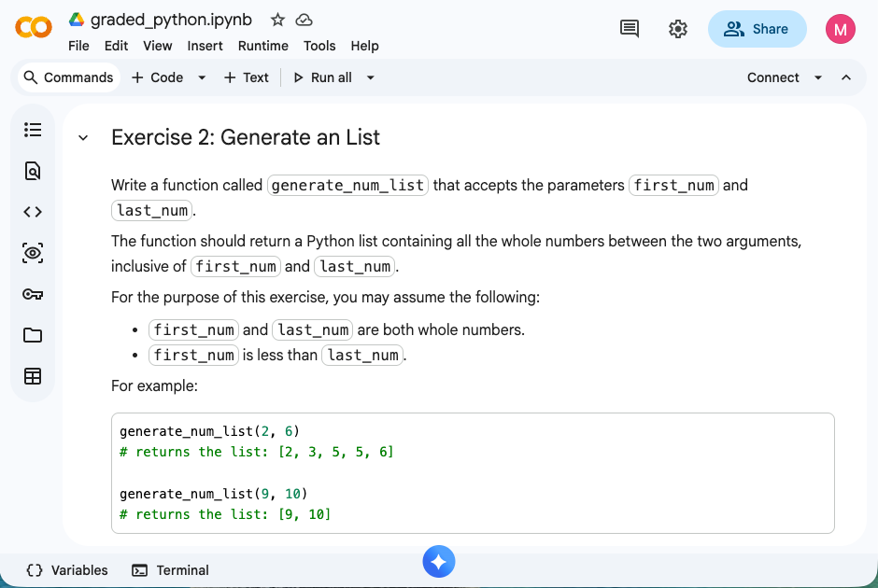The width and height of the screenshot is (878, 588).
Task: Toggle the header visibility chevron
Action: [x=846, y=77]
